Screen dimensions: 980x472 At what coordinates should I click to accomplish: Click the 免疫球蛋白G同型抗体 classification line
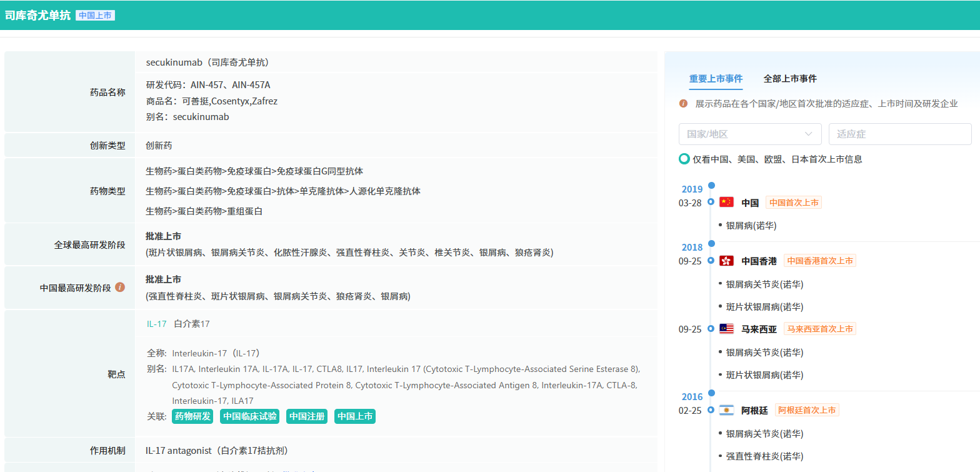pos(254,171)
